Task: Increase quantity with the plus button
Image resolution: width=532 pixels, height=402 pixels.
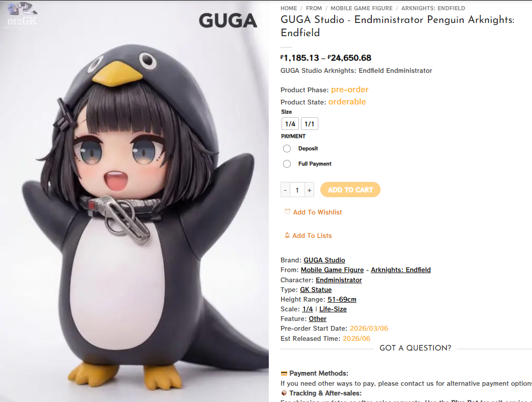Action: point(309,190)
